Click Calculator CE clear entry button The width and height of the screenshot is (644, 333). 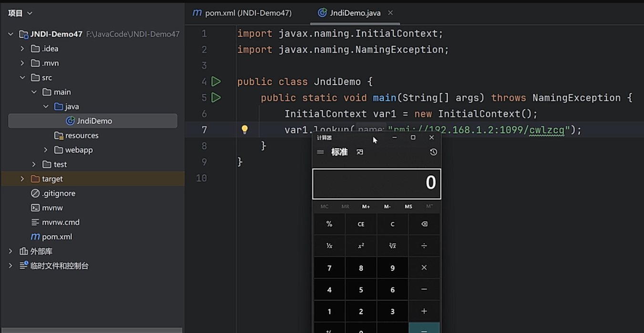click(x=361, y=224)
